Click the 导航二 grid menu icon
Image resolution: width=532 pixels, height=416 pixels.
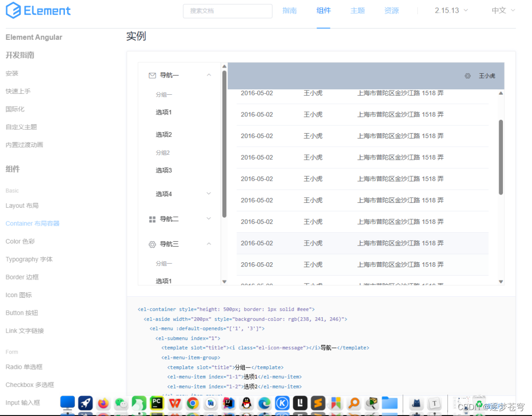tap(152, 220)
